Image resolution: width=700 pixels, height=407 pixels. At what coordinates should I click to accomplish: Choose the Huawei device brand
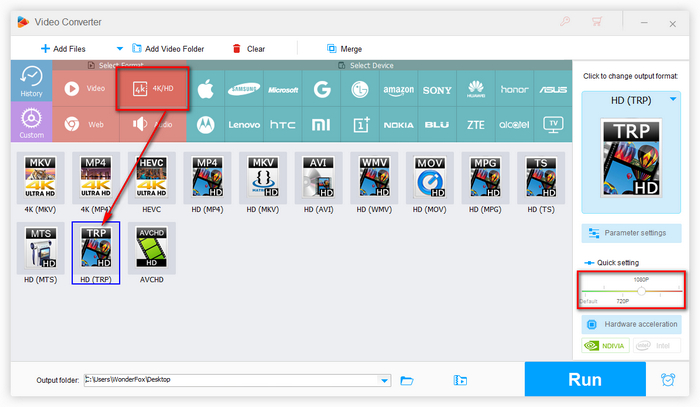476,89
